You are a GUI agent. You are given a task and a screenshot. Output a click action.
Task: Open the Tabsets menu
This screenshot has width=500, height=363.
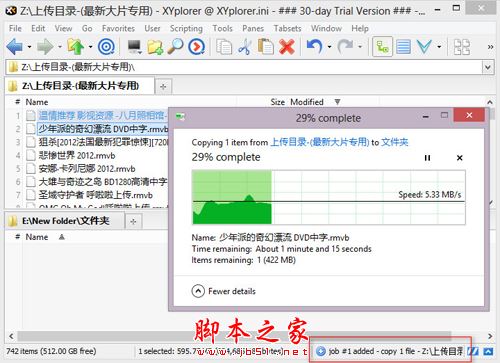tap(287, 28)
